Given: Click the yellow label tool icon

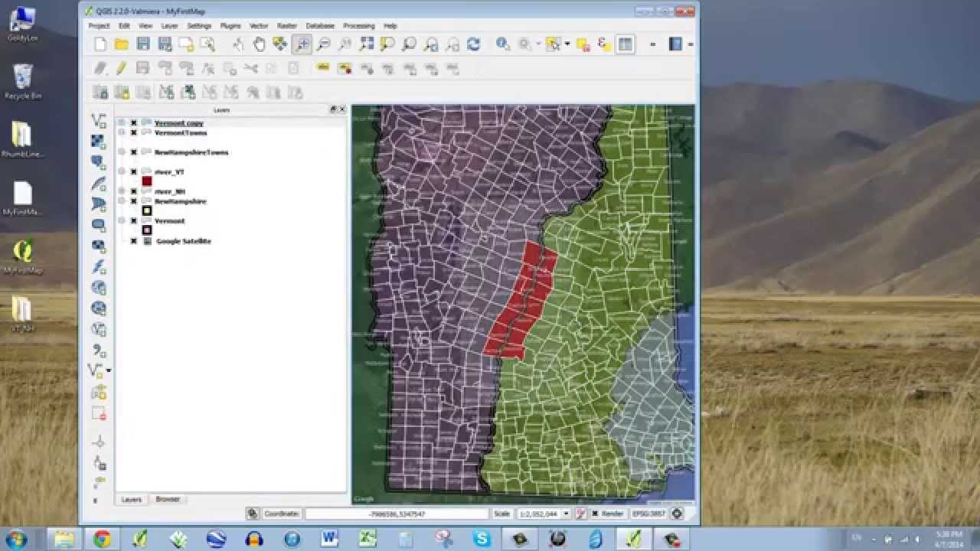Looking at the screenshot, I should click(x=322, y=68).
